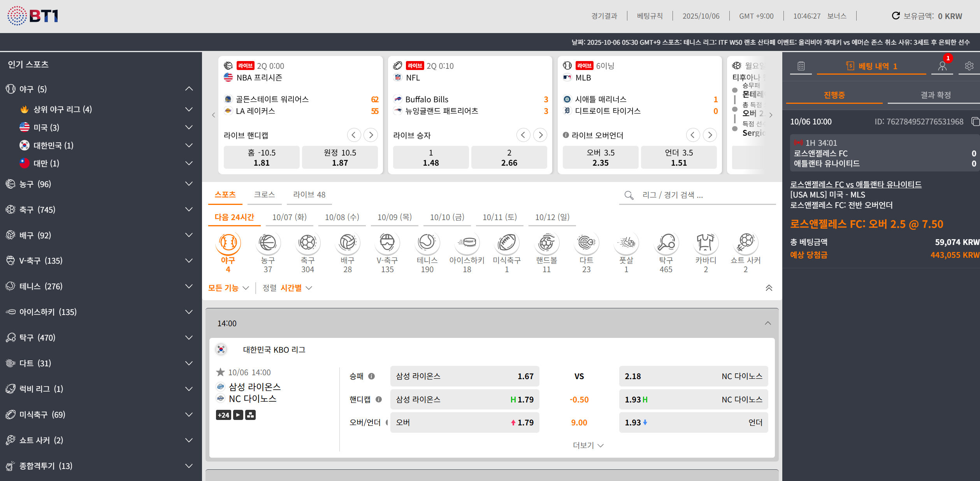Image resolution: width=980 pixels, height=481 pixels.
Task: Click the balance refresh icon
Action: [x=896, y=16]
